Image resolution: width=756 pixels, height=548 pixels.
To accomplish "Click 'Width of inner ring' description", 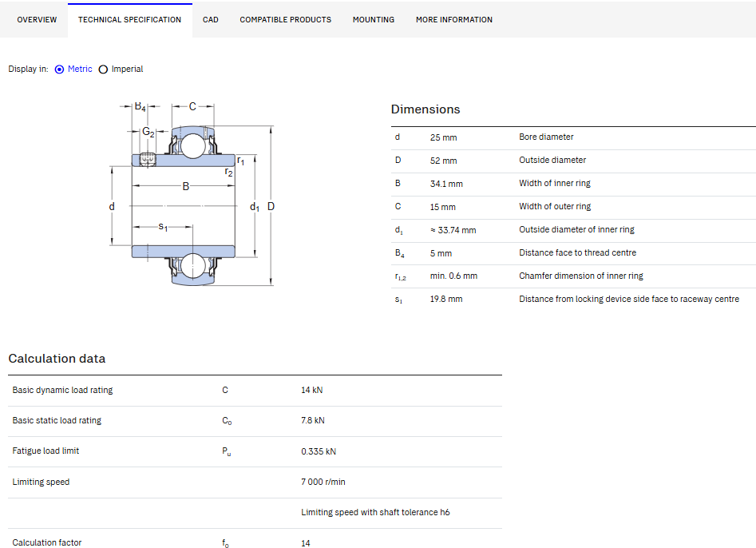I will (x=555, y=183).
